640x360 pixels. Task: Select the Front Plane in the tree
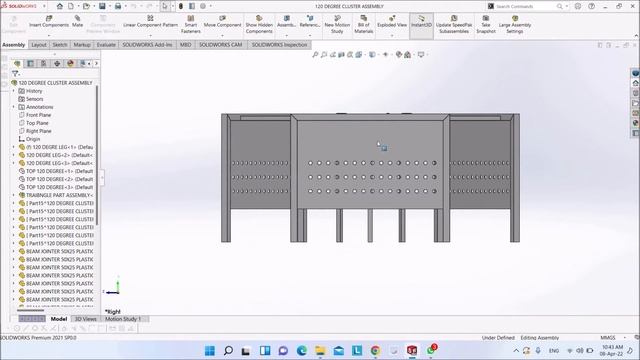[35, 115]
